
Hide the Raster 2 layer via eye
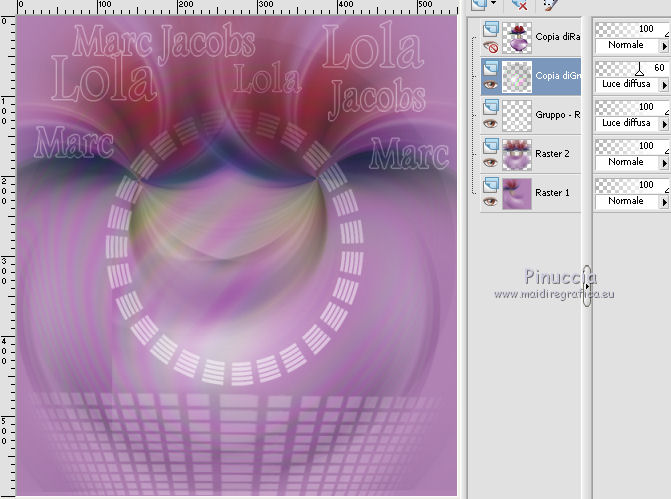[490, 163]
